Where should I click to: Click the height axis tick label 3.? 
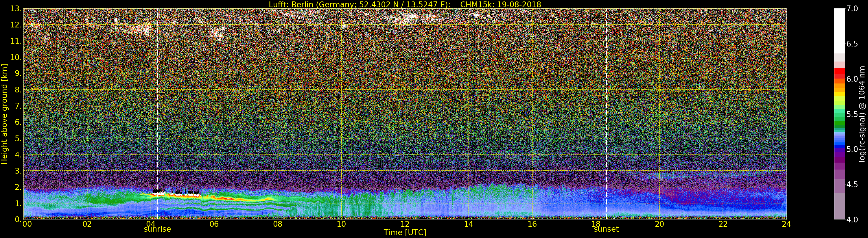[18, 171]
